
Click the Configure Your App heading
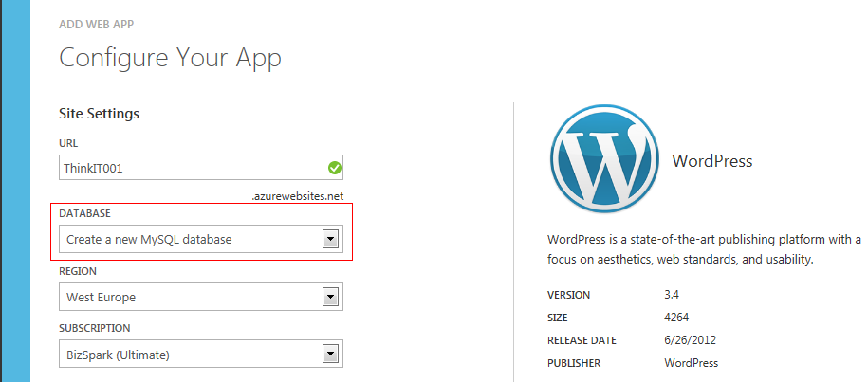170,59
